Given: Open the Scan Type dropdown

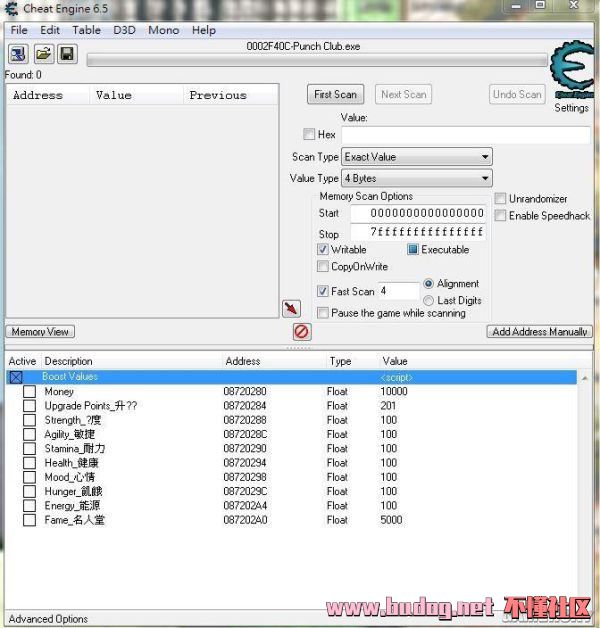Looking at the screenshot, I should [x=417, y=157].
